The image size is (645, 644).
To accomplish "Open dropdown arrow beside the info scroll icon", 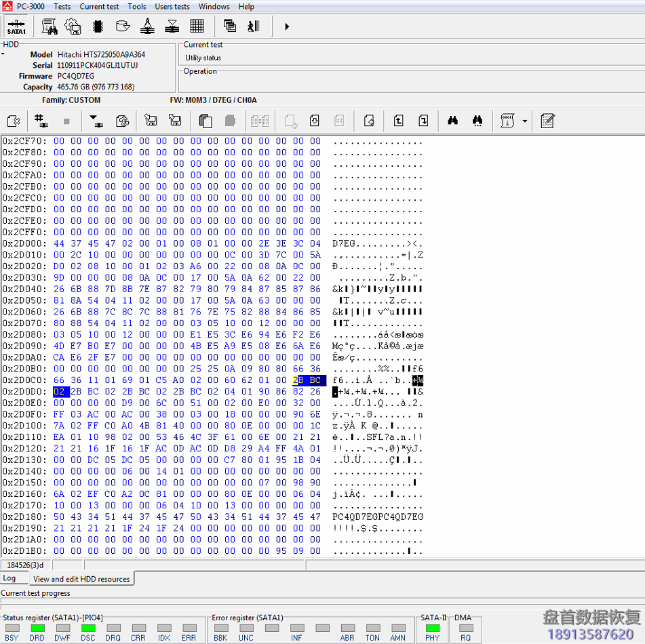I will point(525,121).
